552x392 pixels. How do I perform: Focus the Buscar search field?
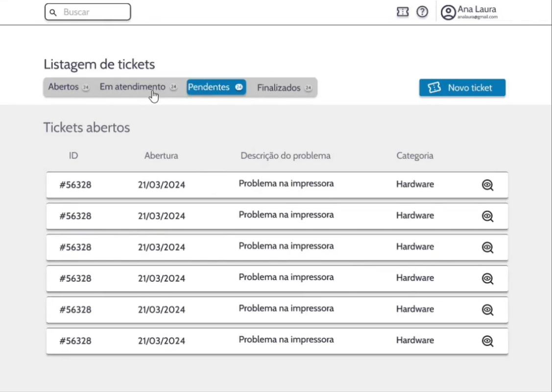point(88,12)
